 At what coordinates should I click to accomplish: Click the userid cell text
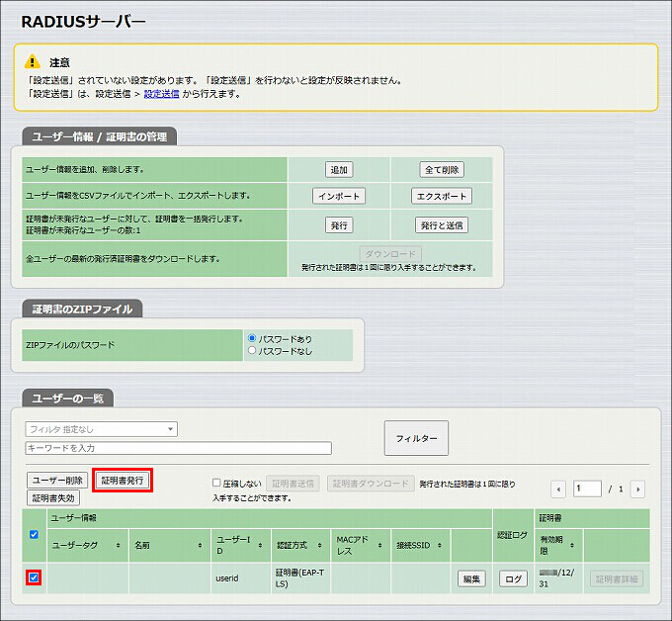pos(227,578)
